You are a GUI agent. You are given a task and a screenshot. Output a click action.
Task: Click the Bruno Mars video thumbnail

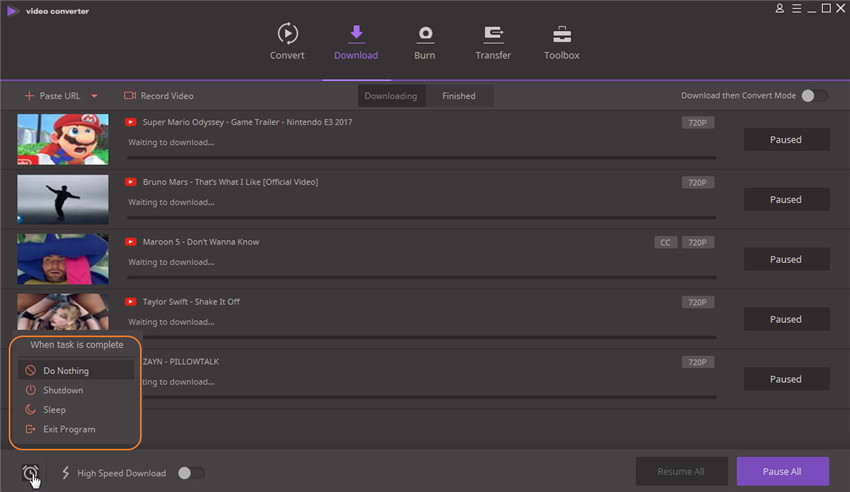pos(63,199)
